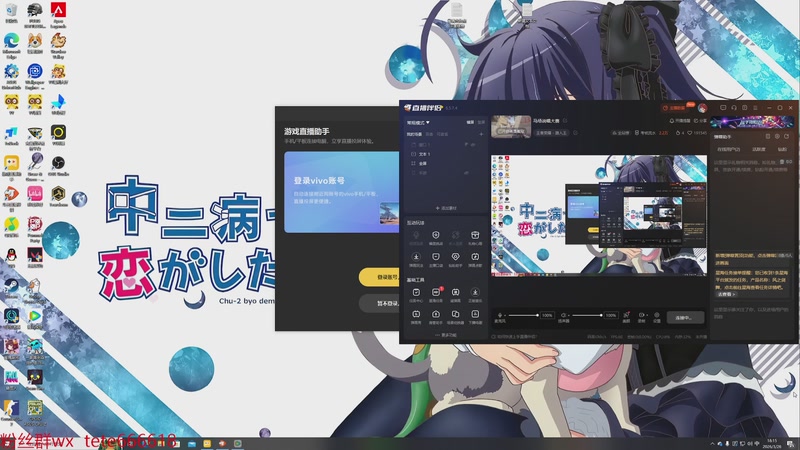This screenshot has width=800, height=450.
Task: Click 暂不登录 in the vivo assistant window
Action: coord(379,303)
